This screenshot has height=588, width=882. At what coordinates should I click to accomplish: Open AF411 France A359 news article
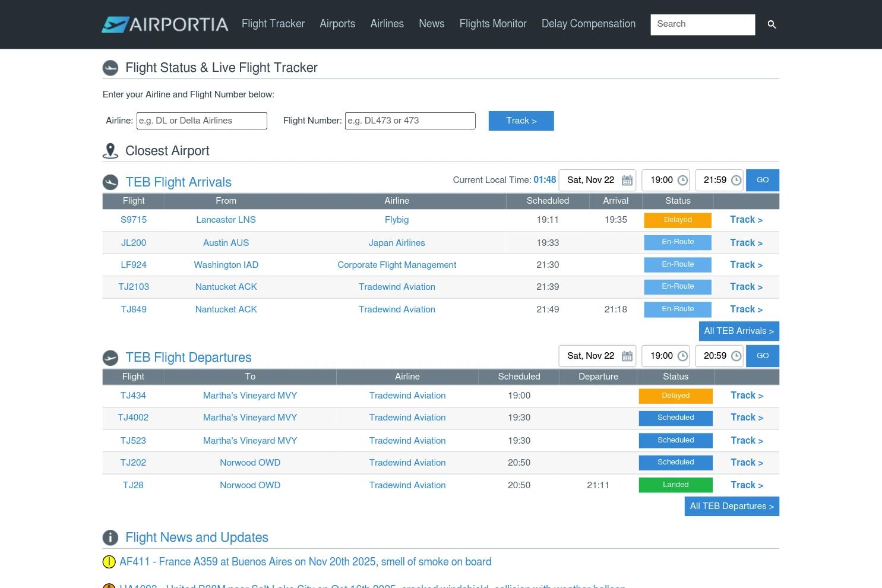[x=305, y=562]
